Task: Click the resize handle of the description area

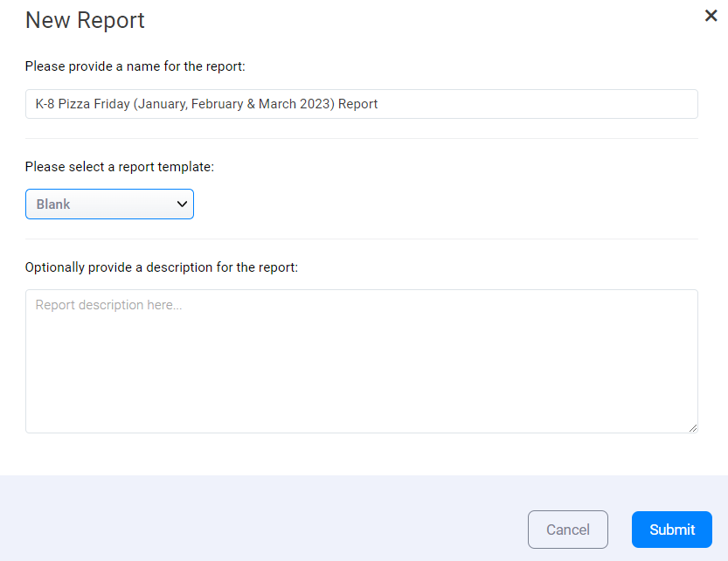Action: (x=694, y=428)
